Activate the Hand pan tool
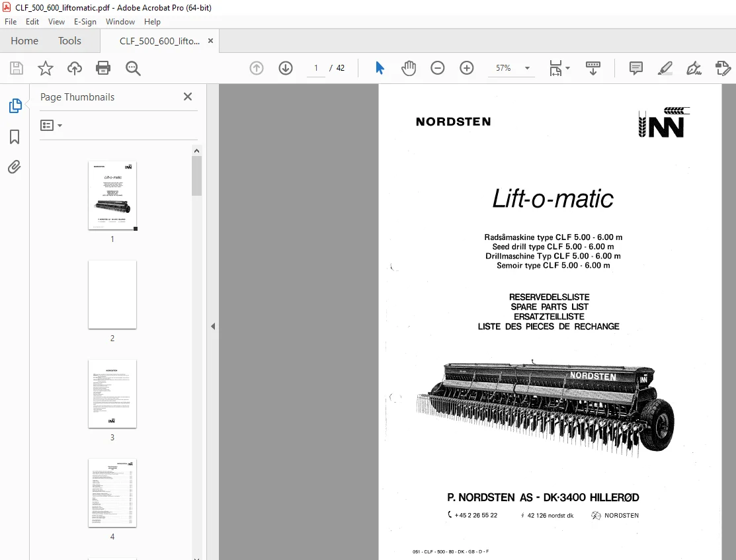736x560 pixels. click(409, 68)
